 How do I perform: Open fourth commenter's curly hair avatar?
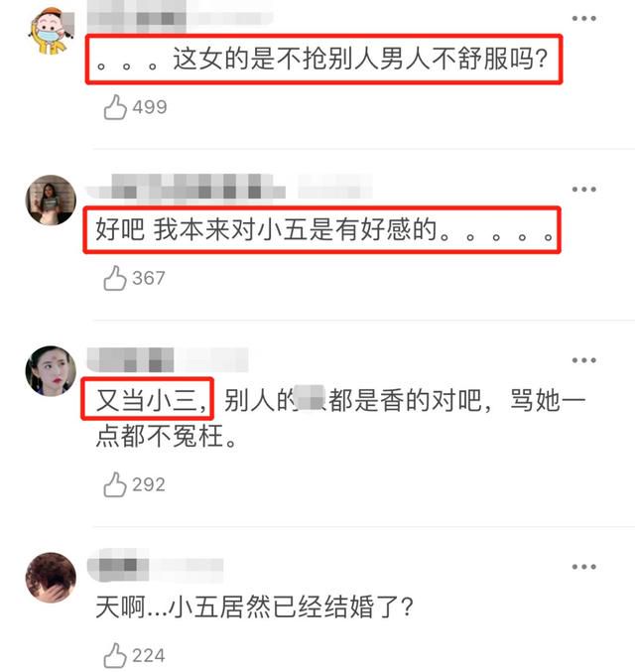click(51, 578)
